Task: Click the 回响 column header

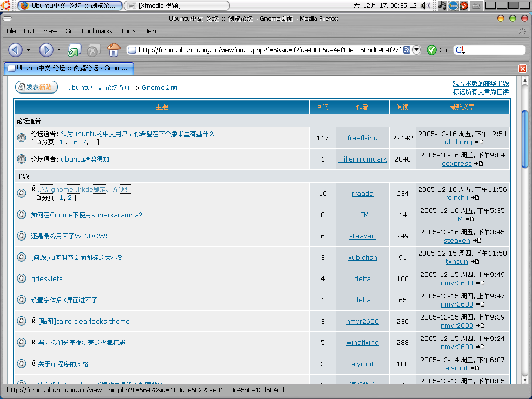Action: click(322, 107)
